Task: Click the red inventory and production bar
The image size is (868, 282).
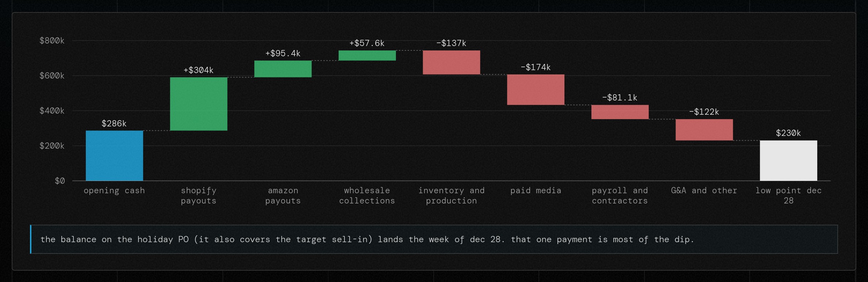Action: (x=452, y=62)
